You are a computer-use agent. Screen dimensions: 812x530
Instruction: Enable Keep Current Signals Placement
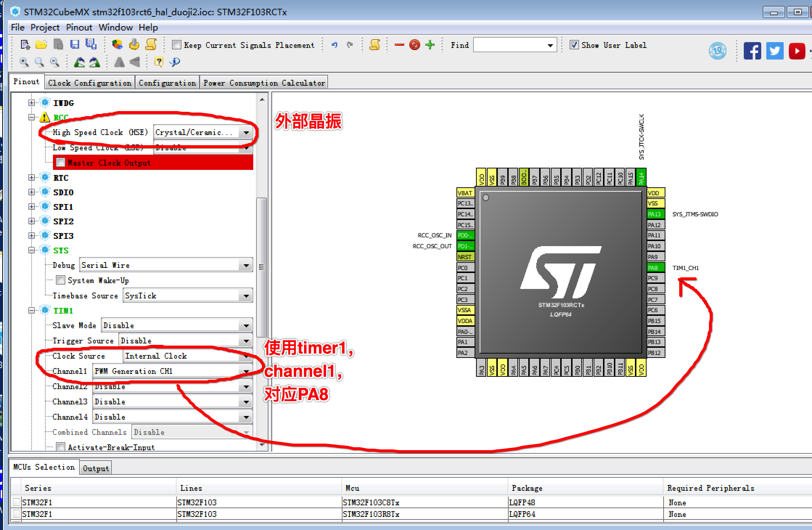(x=176, y=44)
